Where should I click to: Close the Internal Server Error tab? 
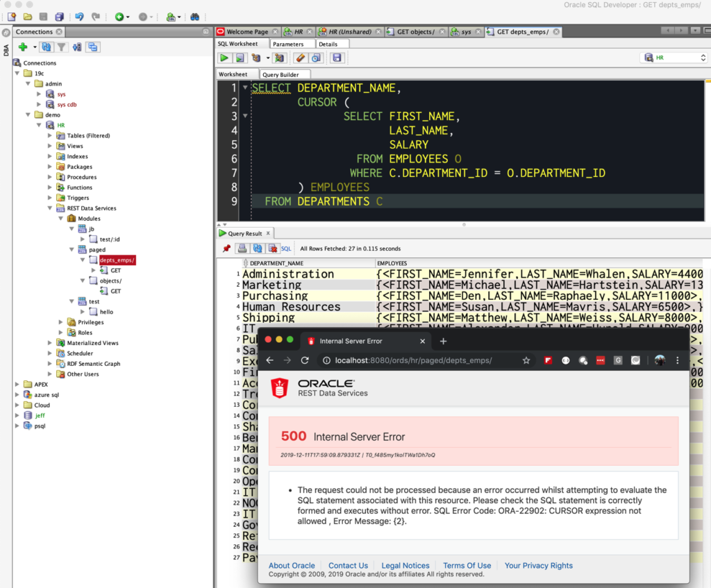pos(423,341)
